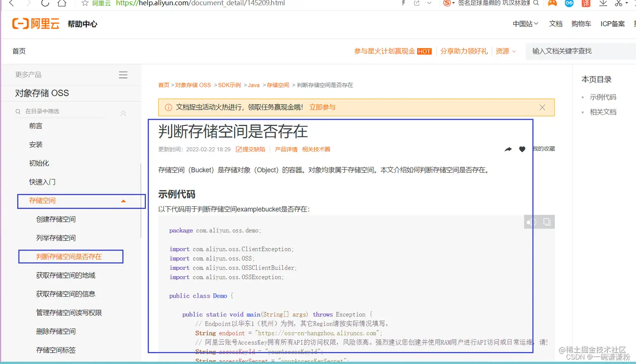The width and height of the screenshot is (636, 364).
Task: Click the lightning speed-mode icon in address bar
Action: click(403, 3)
